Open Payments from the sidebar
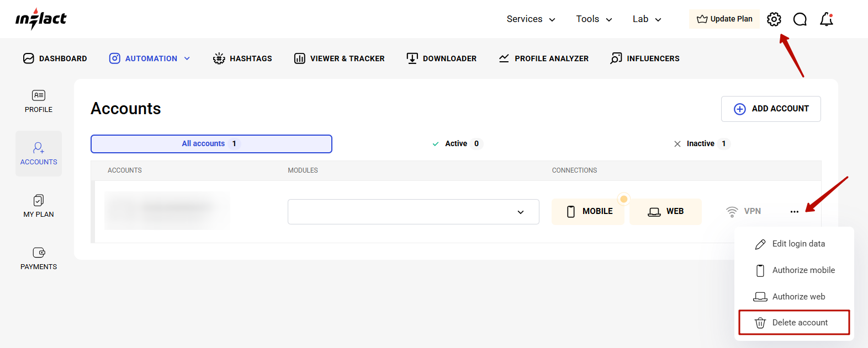Screen dimensions: 868x348 pos(39,258)
